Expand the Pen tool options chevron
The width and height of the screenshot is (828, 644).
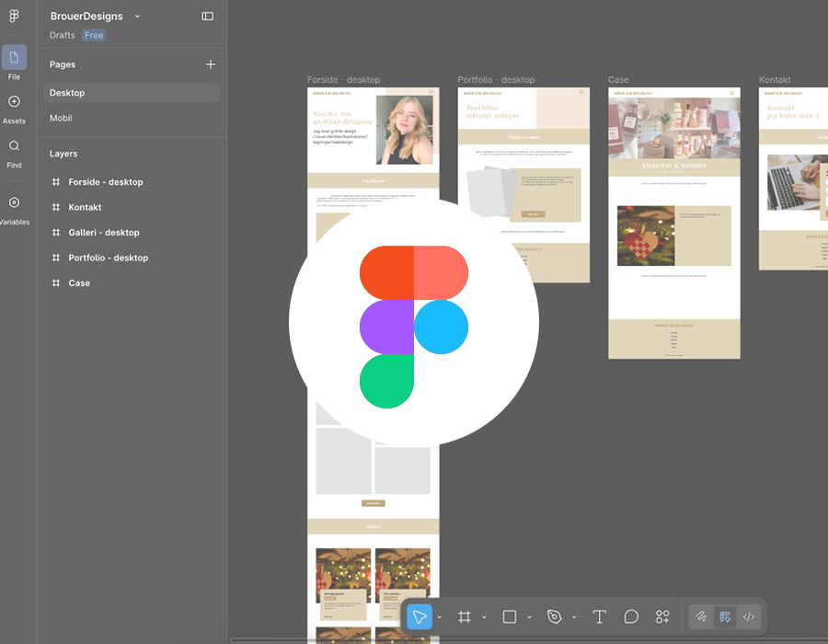coord(574,617)
